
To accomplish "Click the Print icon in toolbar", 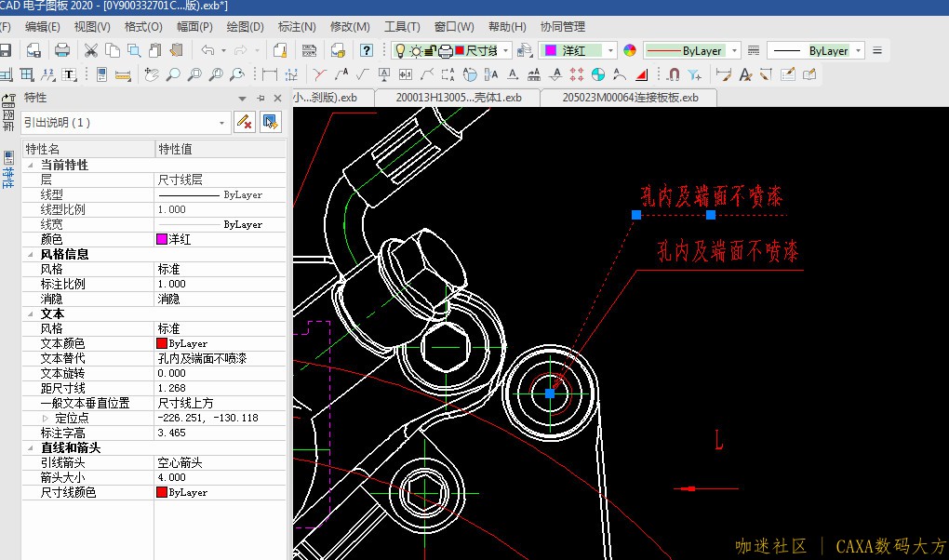I will point(62,50).
